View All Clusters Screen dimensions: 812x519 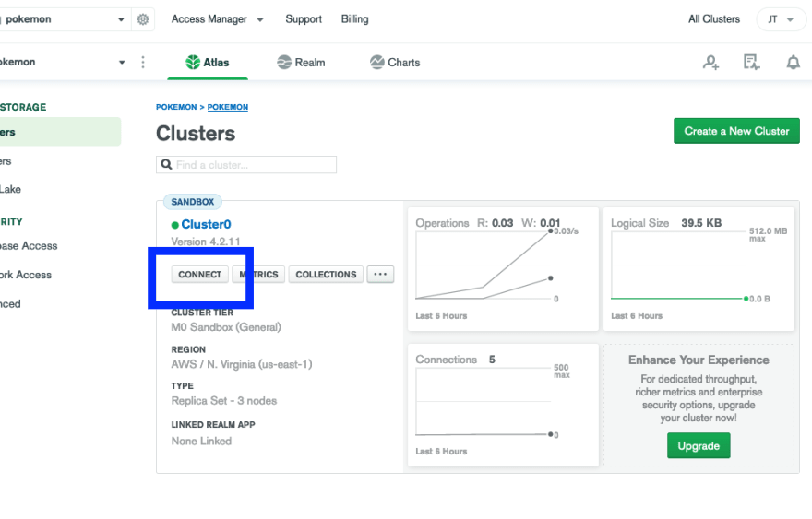(713, 19)
